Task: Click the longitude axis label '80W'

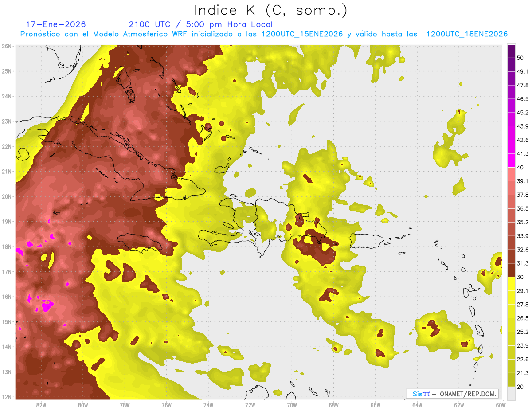Action: click(83, 405)
